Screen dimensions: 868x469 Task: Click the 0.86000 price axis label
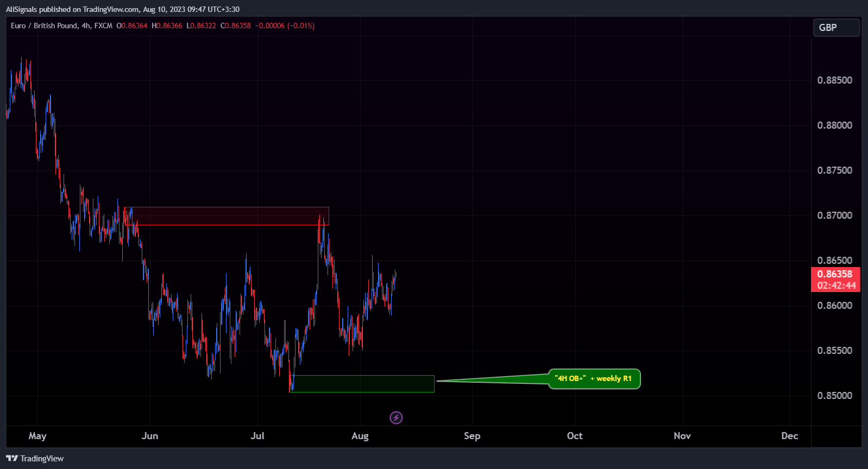click(835, 306)
